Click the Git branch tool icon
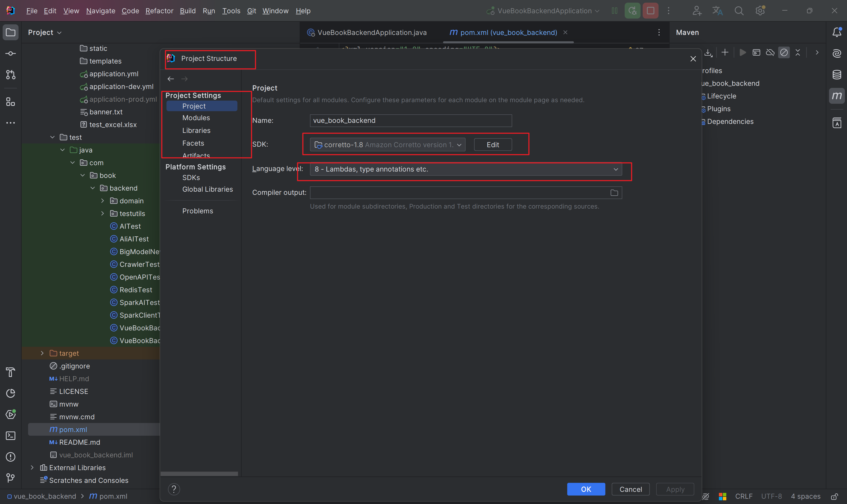This screenshot has width=847, height=504. (11, 478)
